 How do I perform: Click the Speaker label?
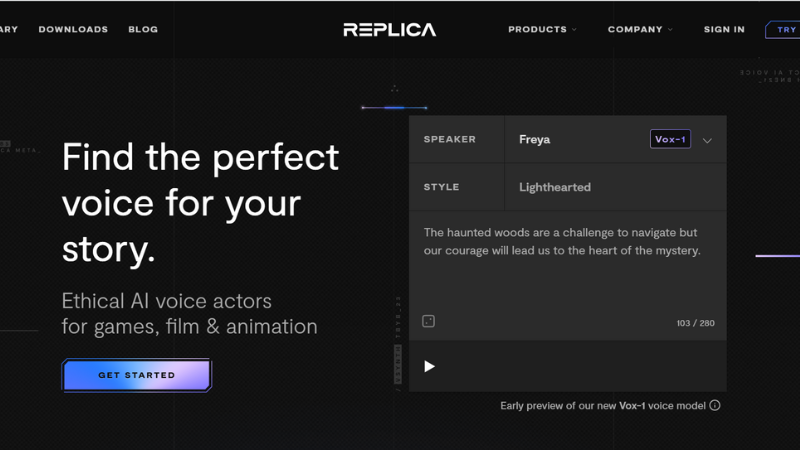449,139
